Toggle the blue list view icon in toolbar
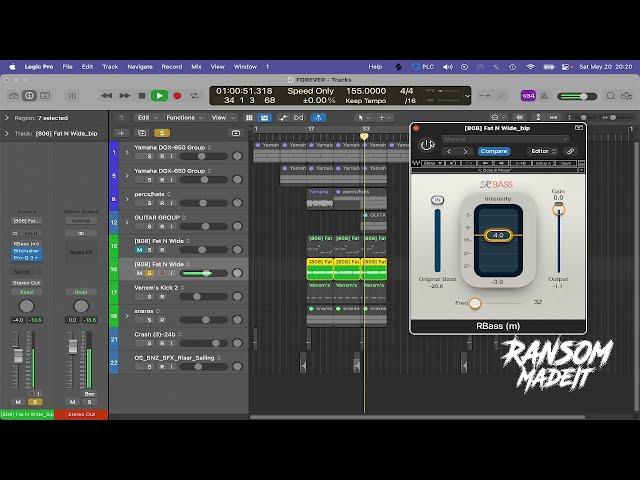The width and height of the screenshot is (640, 480). tap(264, 118)
